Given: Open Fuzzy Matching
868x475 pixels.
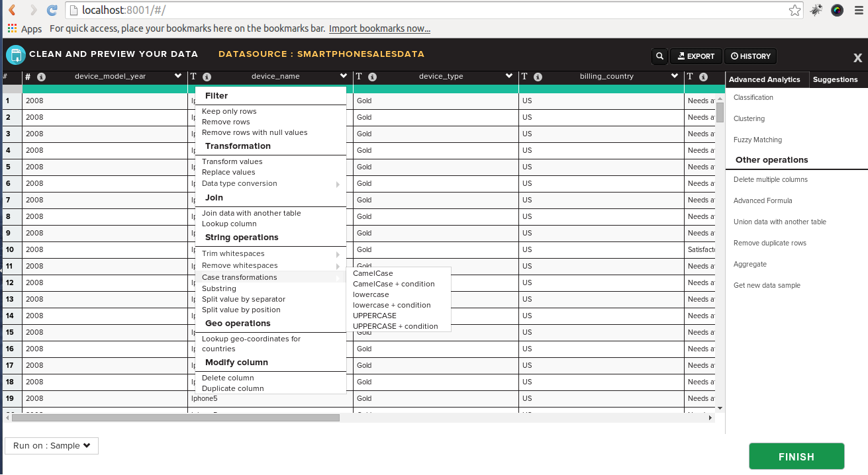Looking at the screenshot, I should click(x=757, y=140).
